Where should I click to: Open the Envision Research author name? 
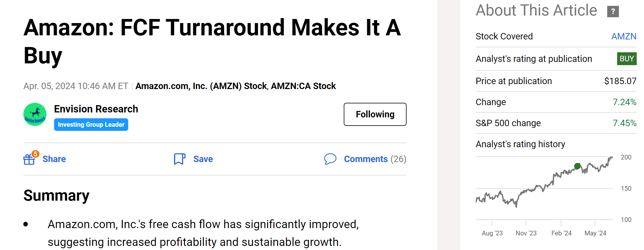96,109
